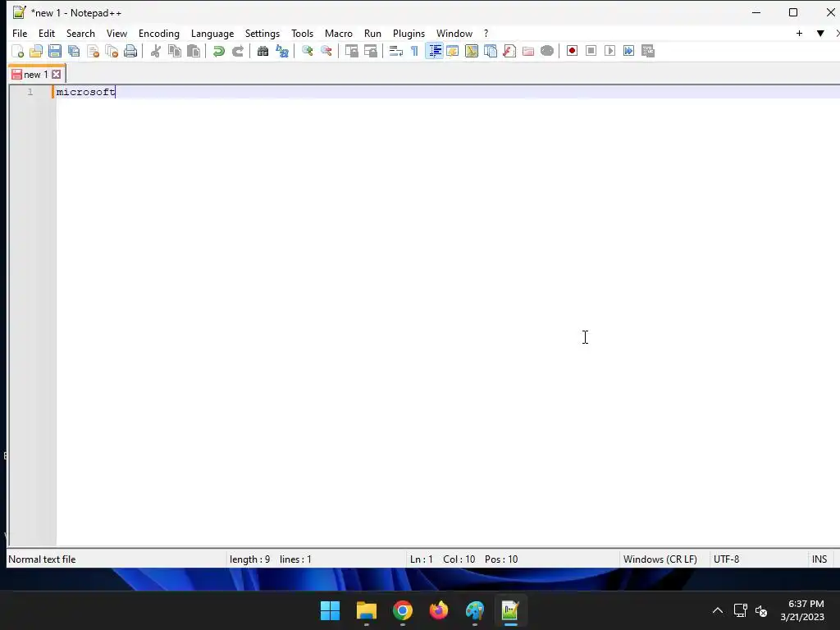Toggle the Document List panel icon
The width and height of the screenshot is (840, 630).
click(491, 51)
